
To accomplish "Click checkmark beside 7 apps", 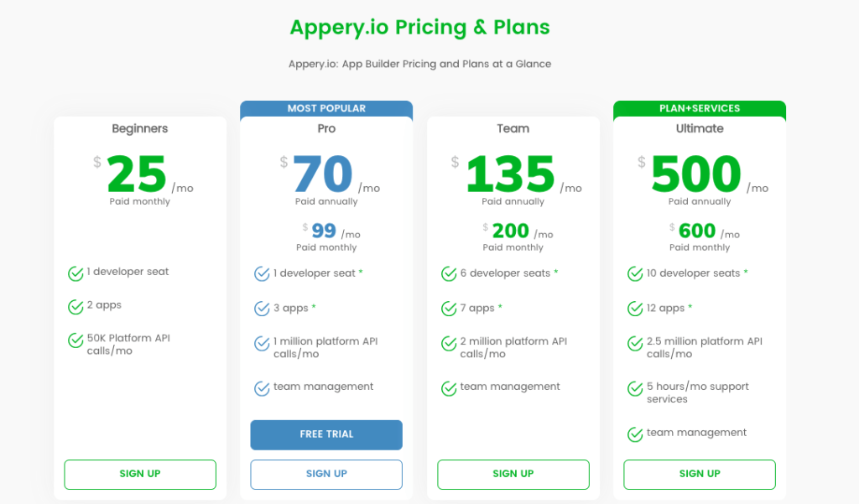I will 449,309.
